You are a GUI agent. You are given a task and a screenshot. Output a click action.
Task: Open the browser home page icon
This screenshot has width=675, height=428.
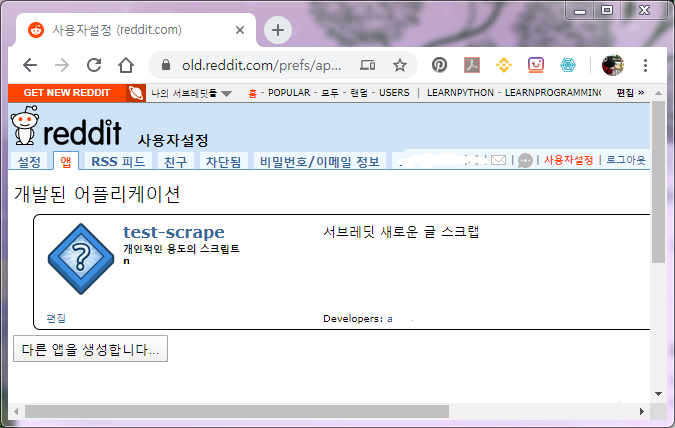tap(126, 65)
